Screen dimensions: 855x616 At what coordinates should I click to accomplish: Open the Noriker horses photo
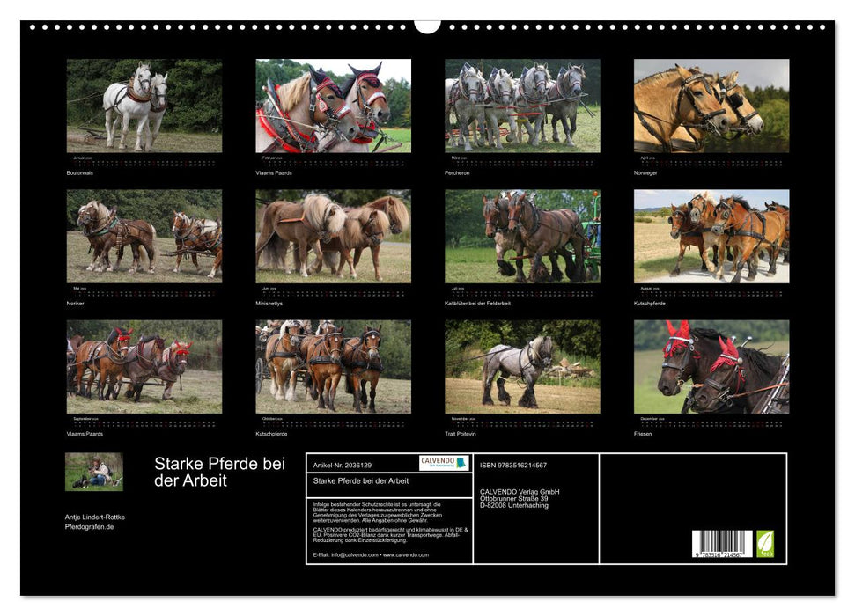(x=144, y=236)
